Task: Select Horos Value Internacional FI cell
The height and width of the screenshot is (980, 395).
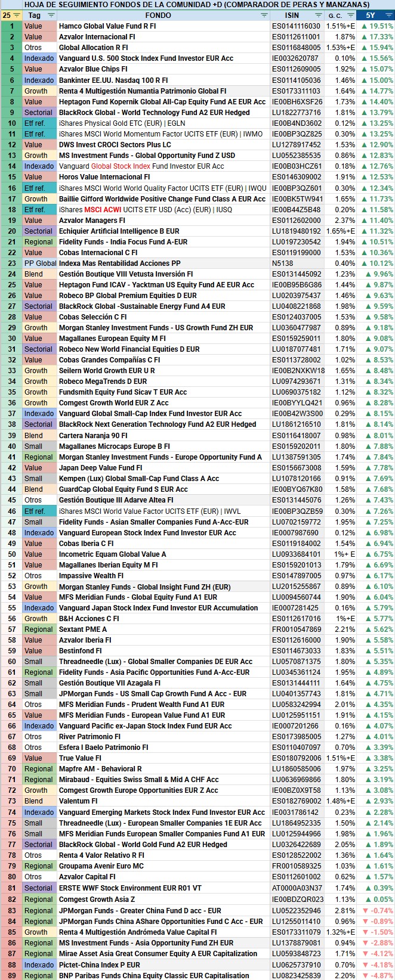Action: tap(163, 177)
